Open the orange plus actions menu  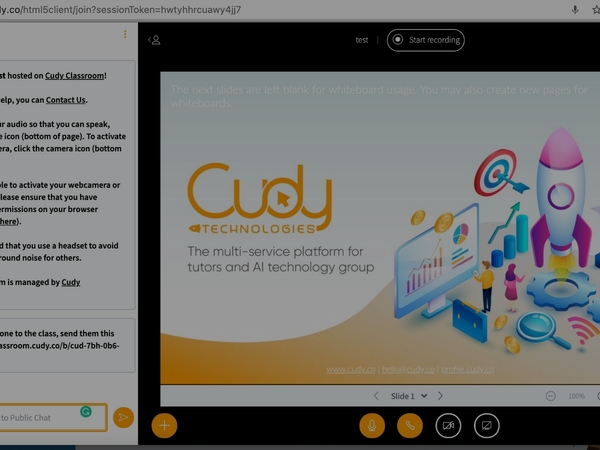pyautogui.click(x=165, y=426)
